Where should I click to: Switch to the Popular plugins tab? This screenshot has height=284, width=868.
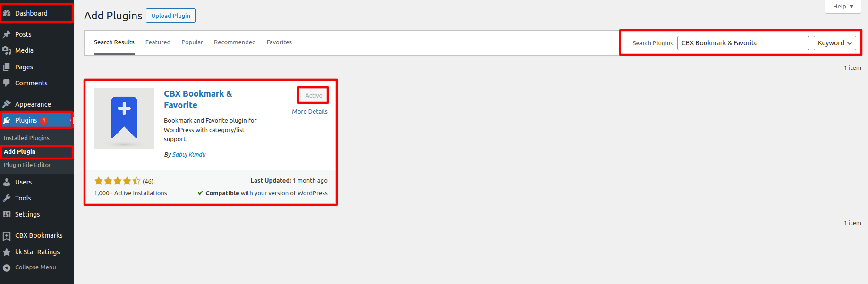point(192,42)
